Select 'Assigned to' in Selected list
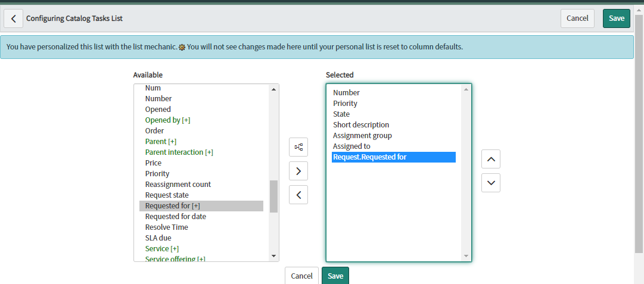This screenshot has width=644, height=284. 393,146
